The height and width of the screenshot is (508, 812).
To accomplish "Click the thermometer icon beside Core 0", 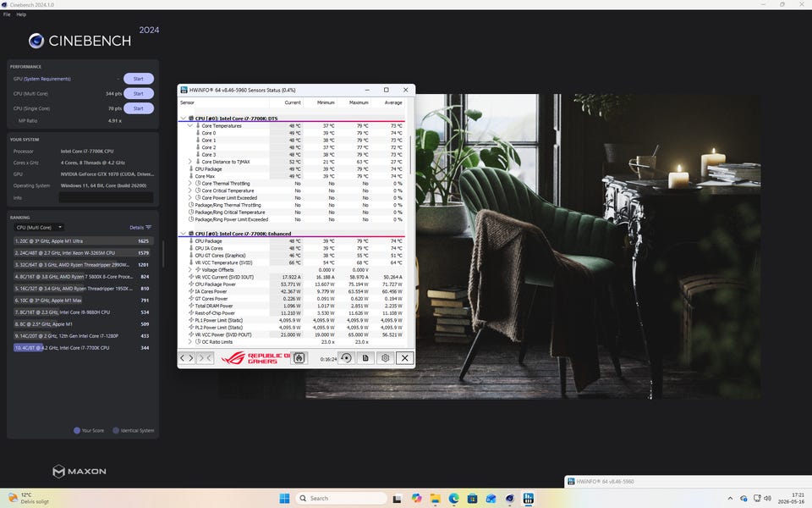I will (198, 133).
